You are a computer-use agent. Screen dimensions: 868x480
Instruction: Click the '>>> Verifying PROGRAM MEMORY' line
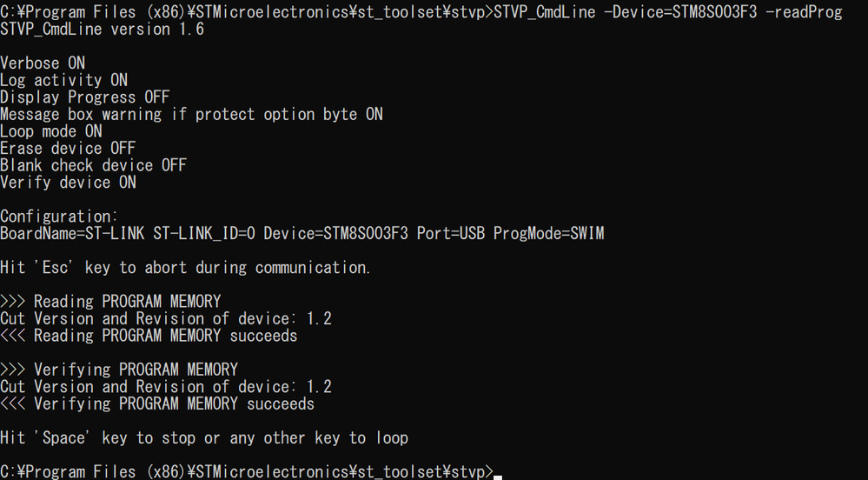tap(119, 370)
